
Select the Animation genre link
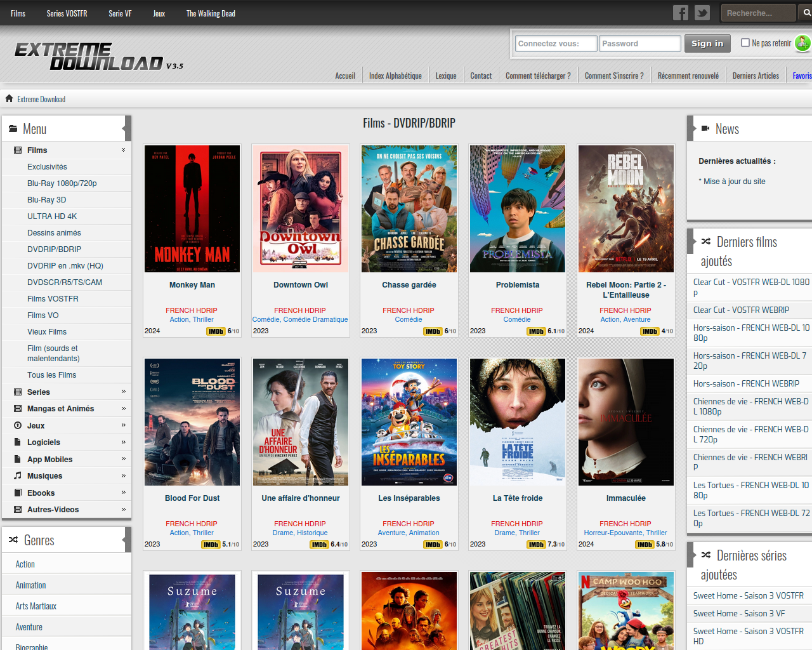[x=31, y=585]
